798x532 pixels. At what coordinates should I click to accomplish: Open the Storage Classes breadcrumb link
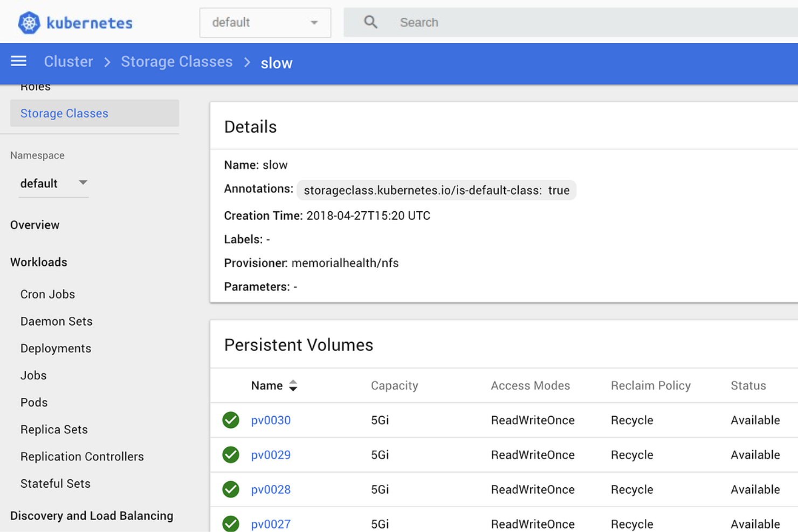click(x=177, y=61)
